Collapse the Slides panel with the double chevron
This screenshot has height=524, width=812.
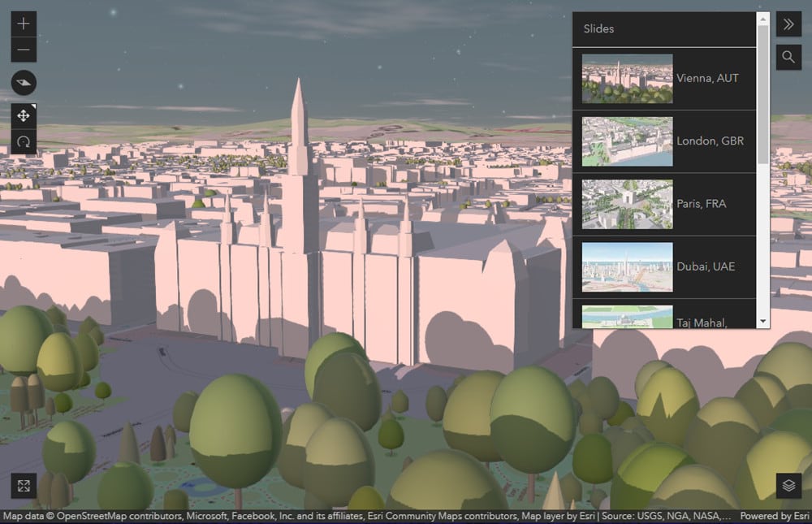click(x=788, y=24)
